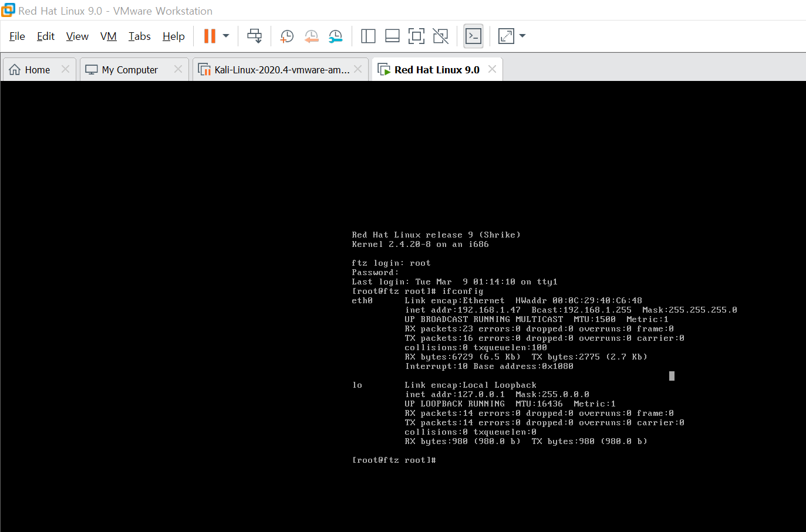The image size is (806, 532).
Task: Click the lo loopback interface name
Action: [357, 385]
